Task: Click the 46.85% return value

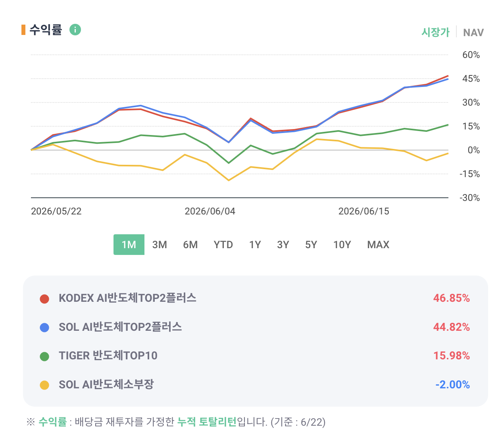Action: pos(451,298)
